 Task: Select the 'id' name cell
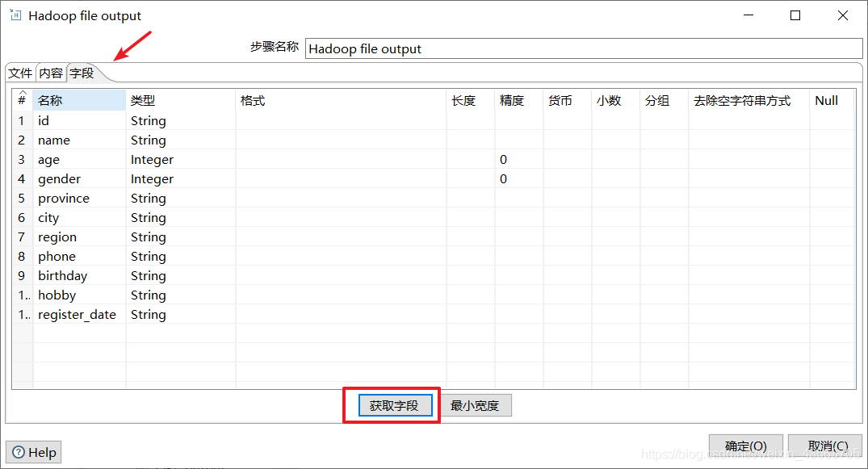[79, 121]
